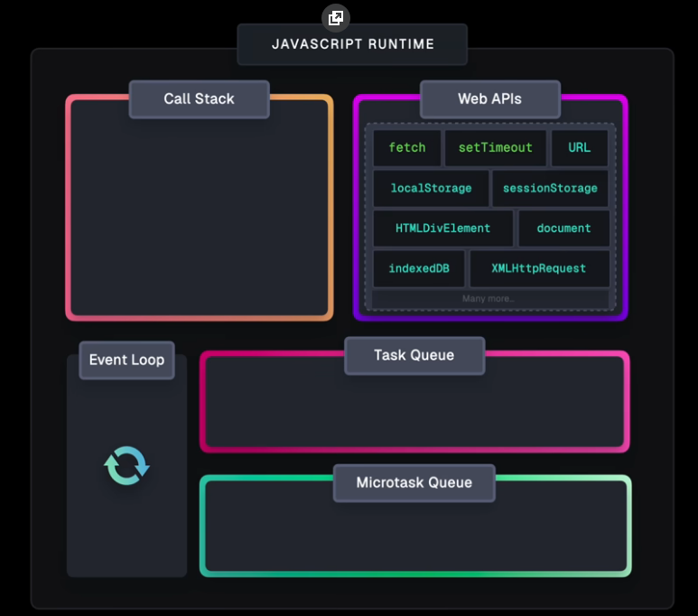Select the Task Queue label
The height and width of the screenshot is (616, 698).
tap(414, 356)
